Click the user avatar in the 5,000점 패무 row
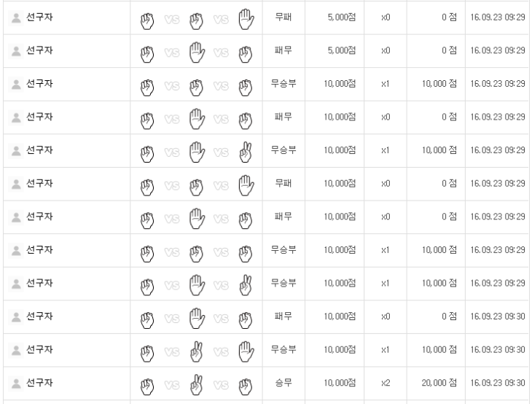The height and width of the screenshot is (404, 532). coord(16,50)
